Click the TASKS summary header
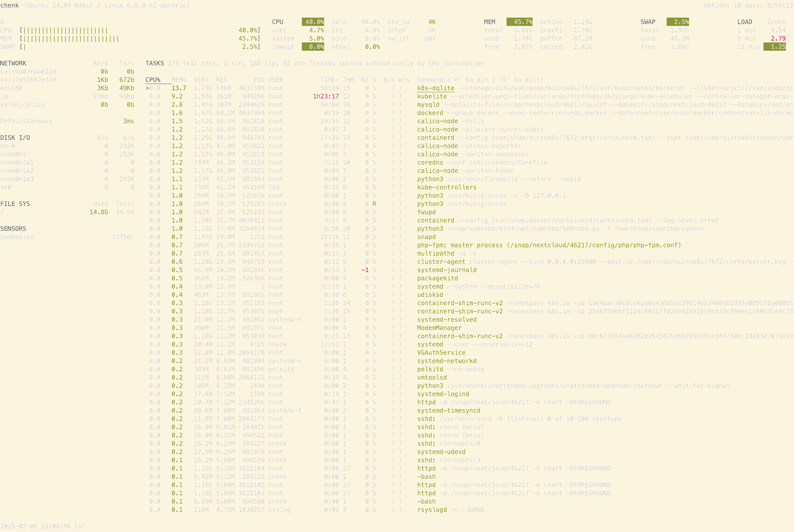794x532 pixels. pyautogui.click(x=154, y=63)
